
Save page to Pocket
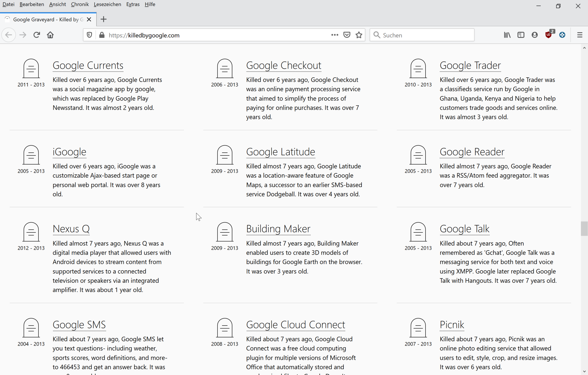click(347, 35)
